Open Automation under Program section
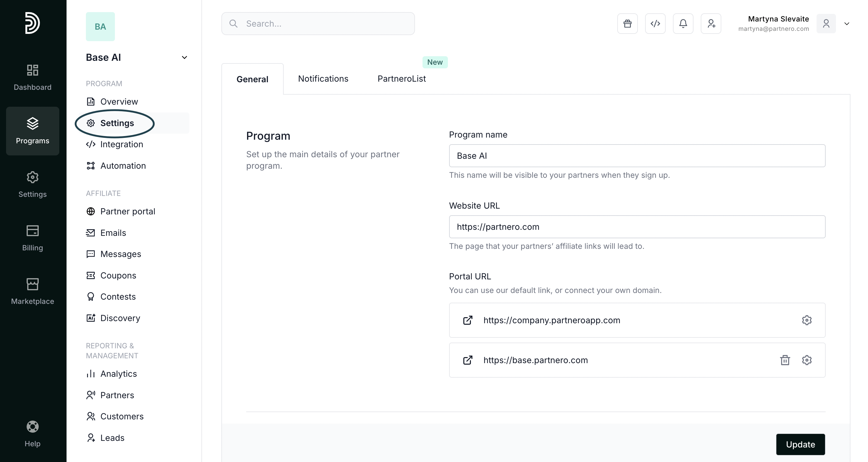The image size is (868, 462). click(123, 165)
